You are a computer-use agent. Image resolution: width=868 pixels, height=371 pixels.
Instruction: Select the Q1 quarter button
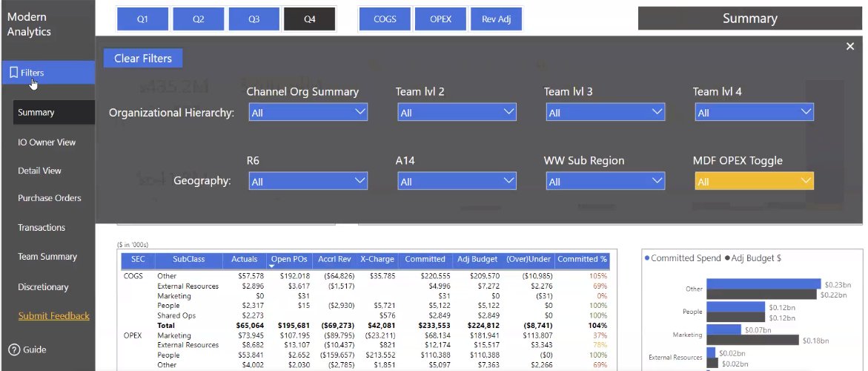click(x=143, y=19)
